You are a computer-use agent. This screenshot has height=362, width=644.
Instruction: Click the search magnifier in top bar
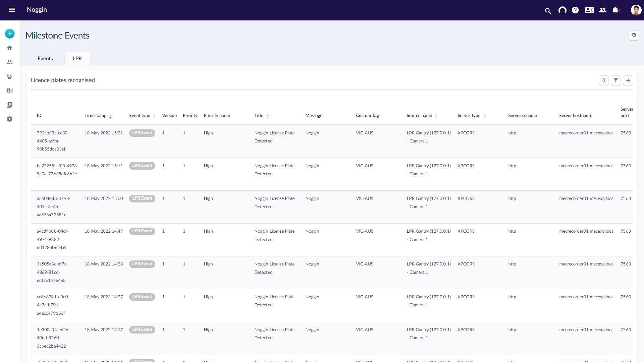click(548, 11)
